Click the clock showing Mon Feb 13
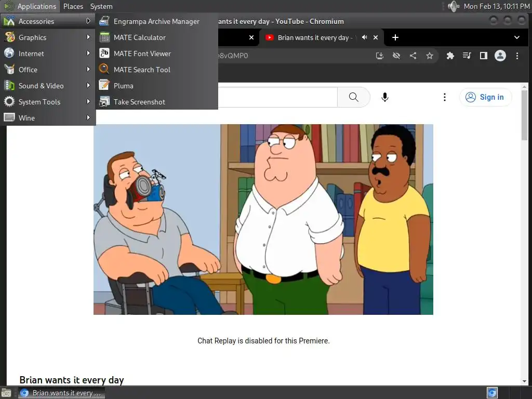The image size is (532, 399). 496,6
